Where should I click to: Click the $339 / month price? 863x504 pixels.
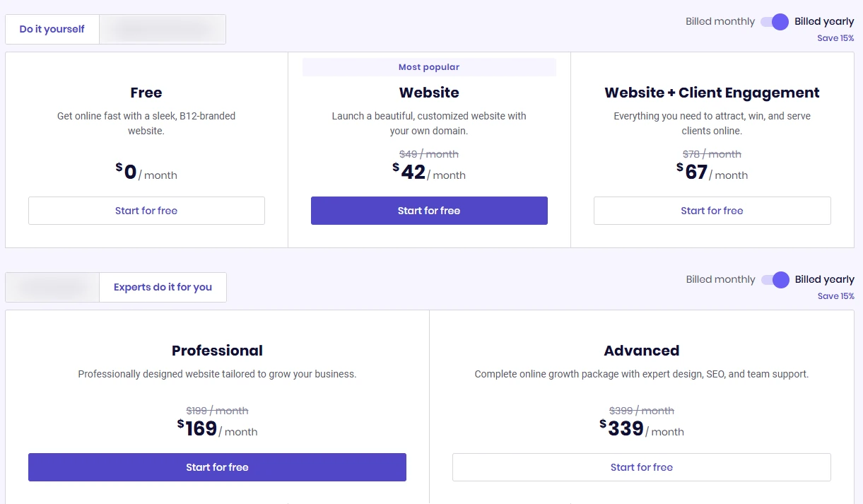coord(642,428)
